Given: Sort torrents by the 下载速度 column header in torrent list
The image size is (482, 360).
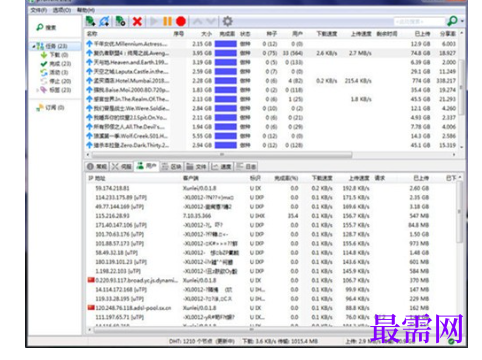Looking at the screenshot, I should click(327, 34).
